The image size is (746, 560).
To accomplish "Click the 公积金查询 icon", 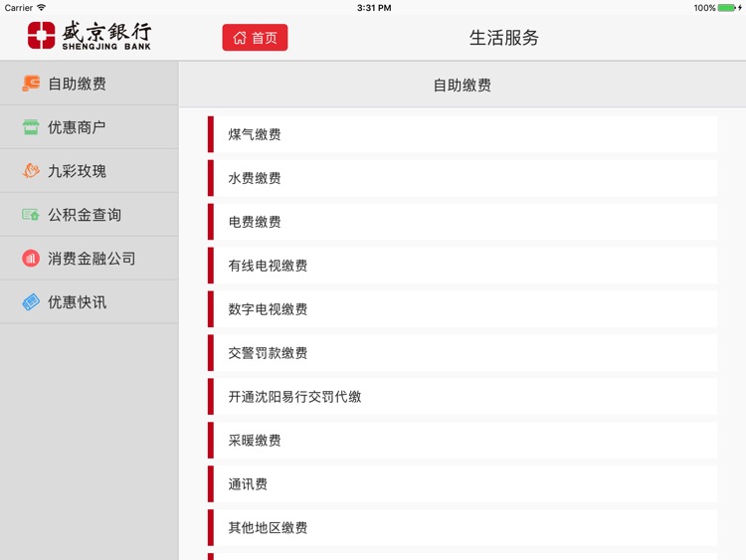I will (x=31, y=215).
